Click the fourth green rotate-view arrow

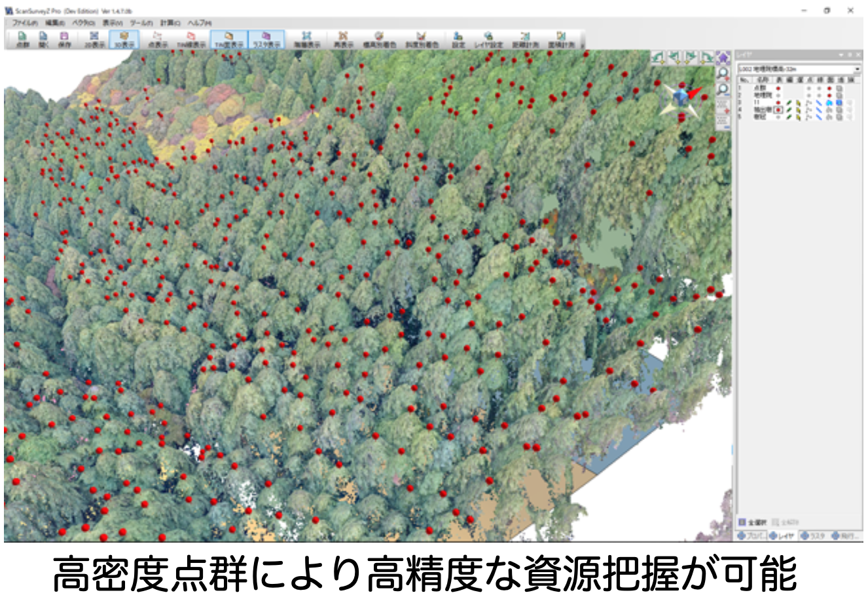point(707,58)
